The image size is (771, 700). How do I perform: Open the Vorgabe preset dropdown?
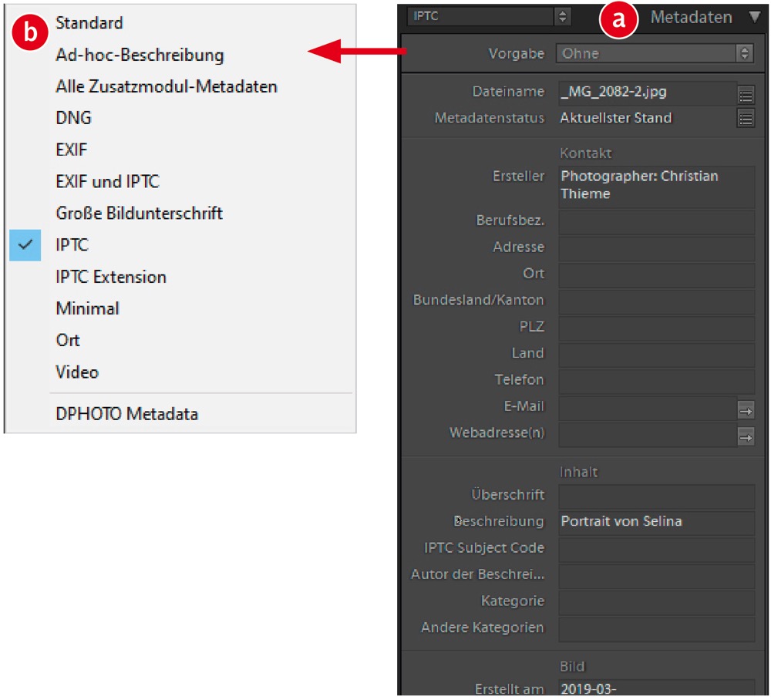(655, 53)
